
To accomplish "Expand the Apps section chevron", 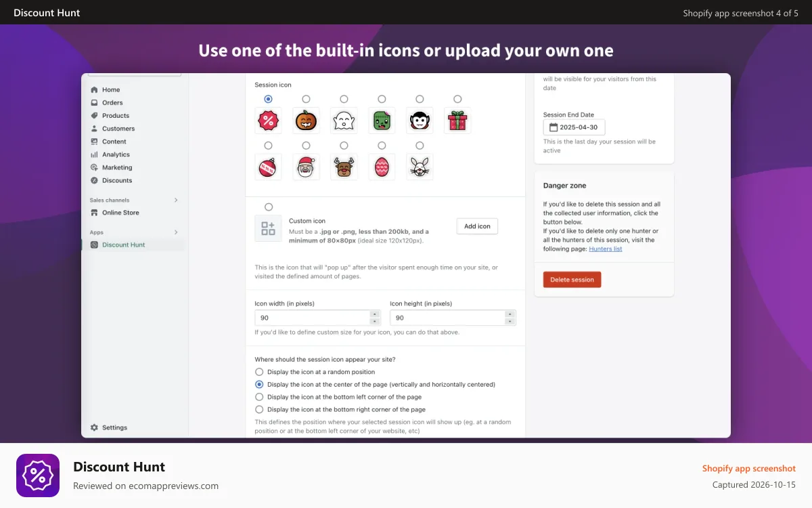I will (x=176, y=232).
